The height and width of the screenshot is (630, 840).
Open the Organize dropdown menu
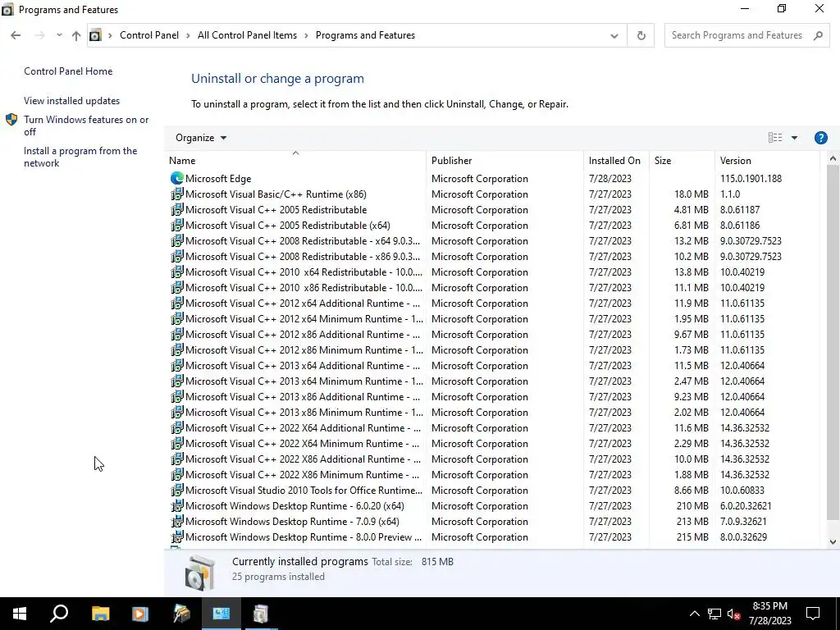point(201,138)
